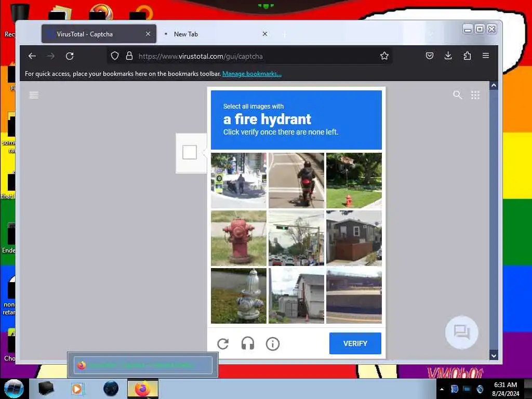This screenshot has width=532, height=399.
Task: Select the street scene with pedestrian tile
Action: point(238,180)
